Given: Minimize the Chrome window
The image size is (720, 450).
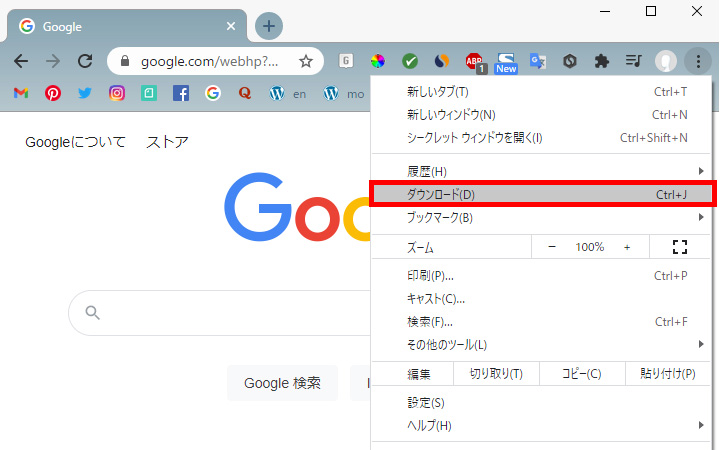Looking at the screenshot, I should 605,11.
